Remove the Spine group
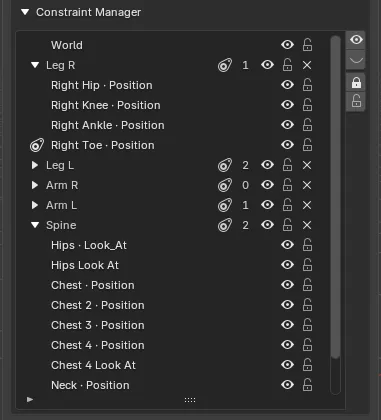The height and width of the screenshot is (420, 381). [307, 225]
